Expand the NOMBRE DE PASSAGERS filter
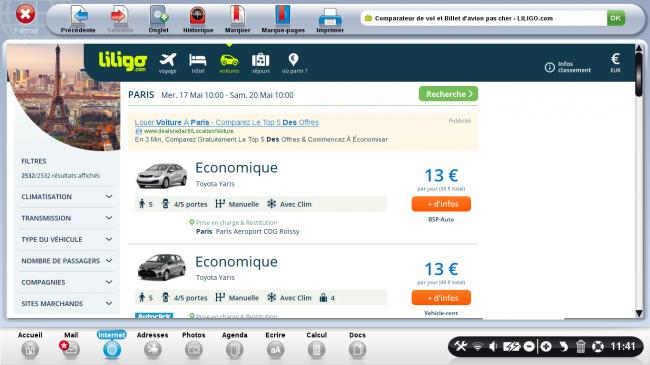 tap(67, 261)
